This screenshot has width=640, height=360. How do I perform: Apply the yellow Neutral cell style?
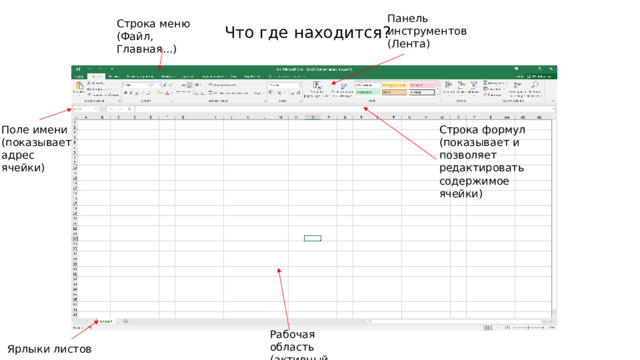(x=394, y=85)
